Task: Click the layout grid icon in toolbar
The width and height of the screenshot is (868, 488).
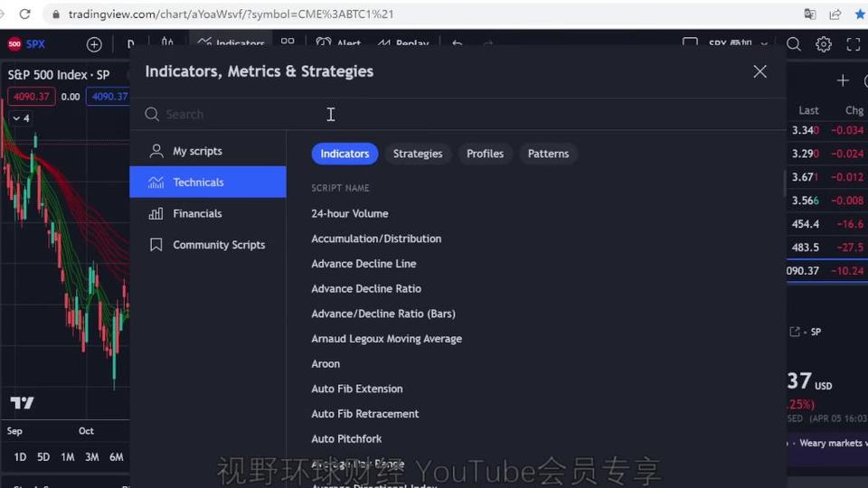Action: (288, 42)
